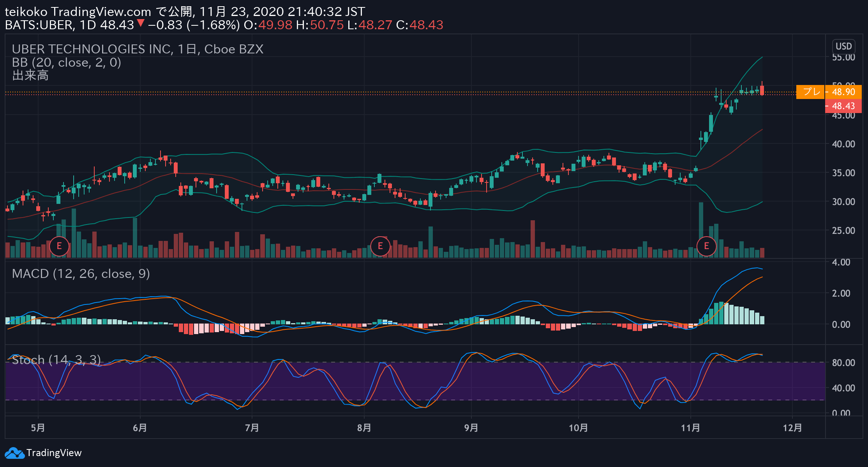Click the L:48.27 low value in header
868x467 pixels.
coord(370,25)
